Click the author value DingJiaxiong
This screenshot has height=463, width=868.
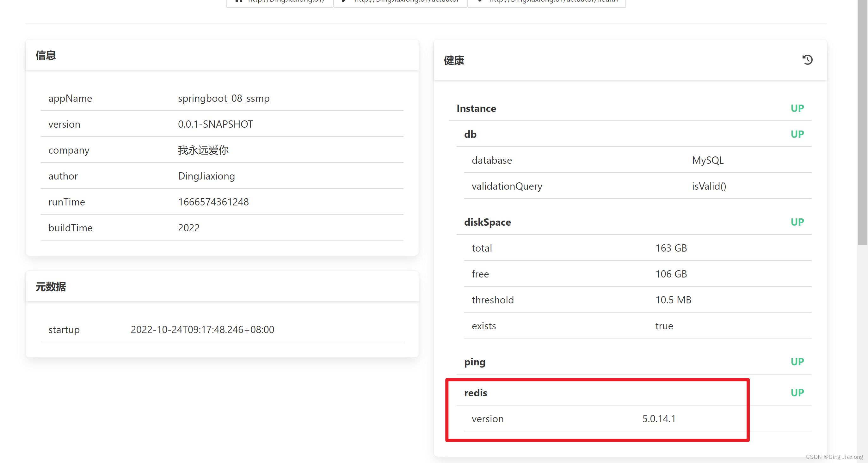(x=206, y=176)
